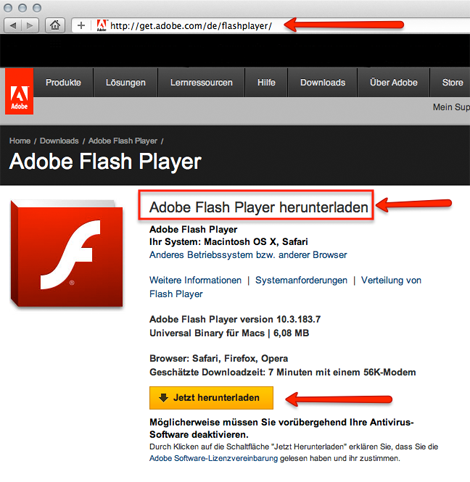This screenshot has height=482, width=470.
Task: Click the Adobe Flash Player herunterladen heading
Action: pyautogui.click(x=259, y=207)
